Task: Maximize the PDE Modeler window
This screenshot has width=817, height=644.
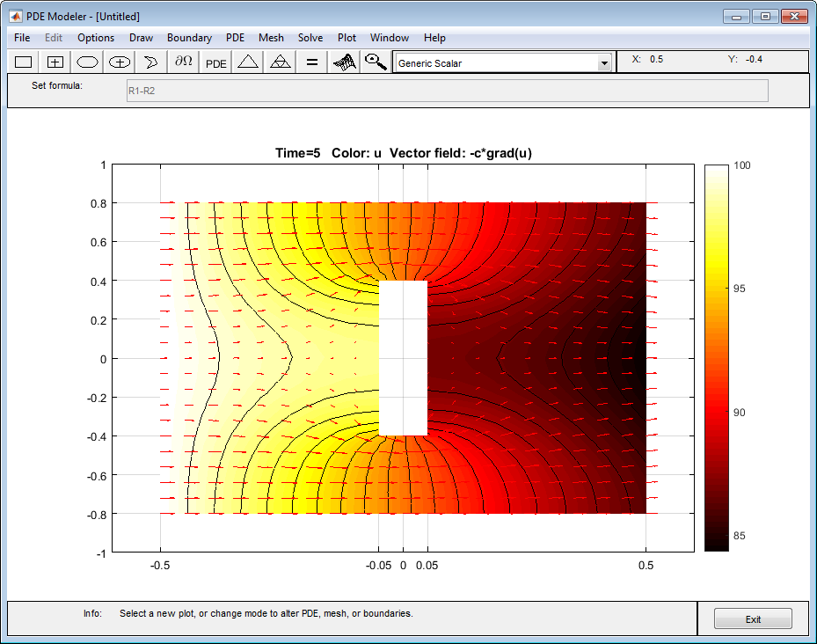Action: coord(765,17)
